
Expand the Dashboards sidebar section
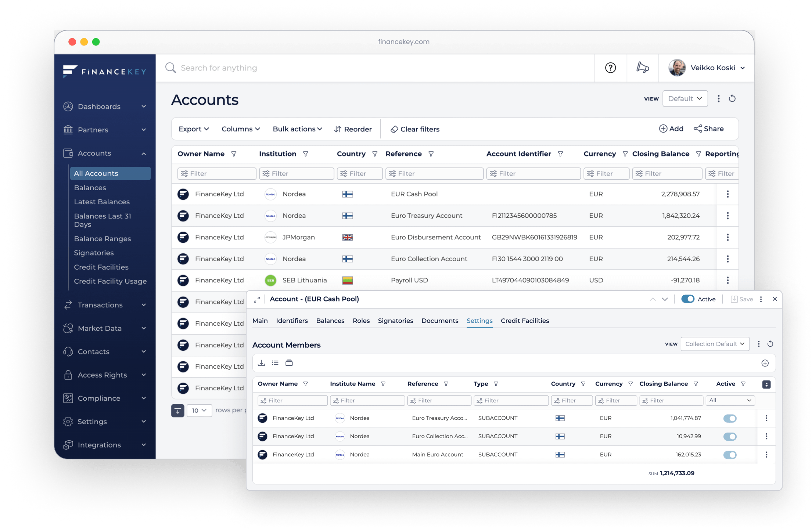pos(105,106)
